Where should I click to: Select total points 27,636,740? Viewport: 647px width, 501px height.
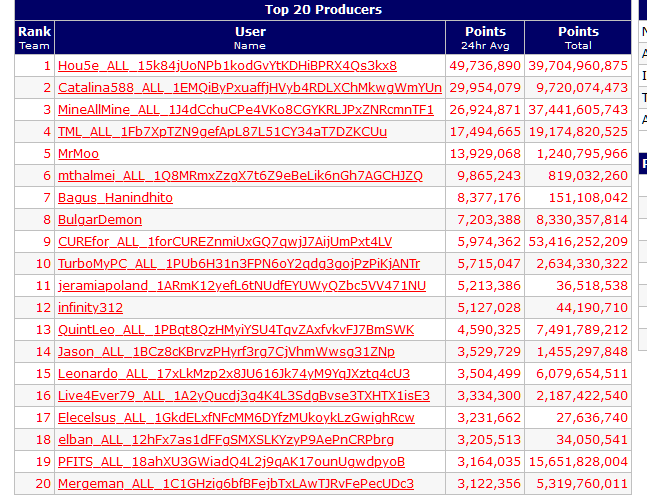pos(592,418)
